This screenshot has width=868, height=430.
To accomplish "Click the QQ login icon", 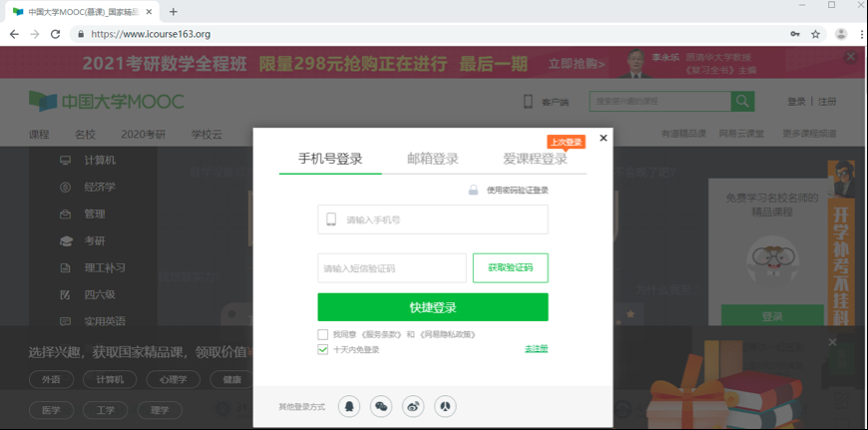I will point(349,406).
